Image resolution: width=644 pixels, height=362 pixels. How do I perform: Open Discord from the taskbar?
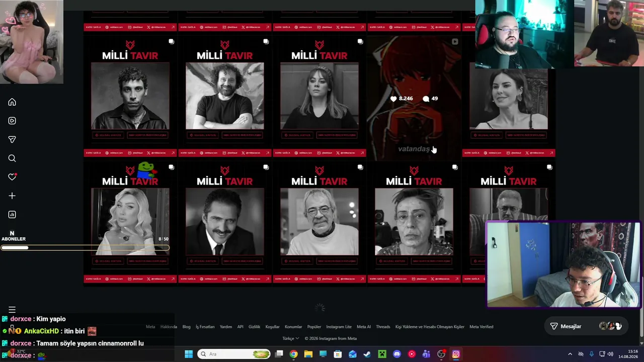point(397,354)
